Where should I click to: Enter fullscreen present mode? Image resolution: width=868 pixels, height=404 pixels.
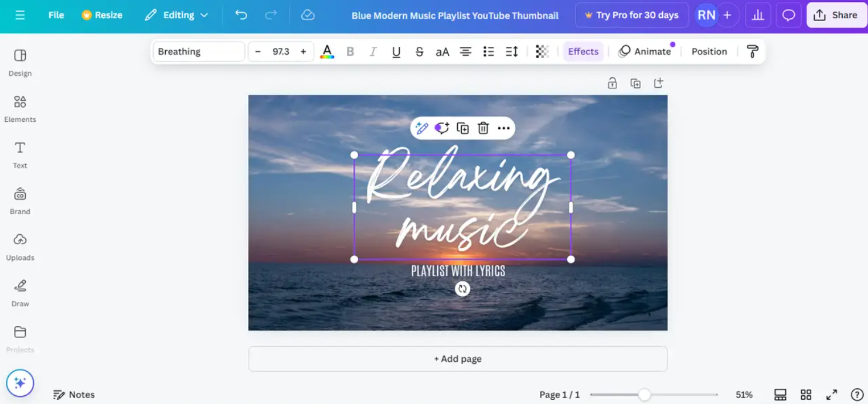pos(832,395)
